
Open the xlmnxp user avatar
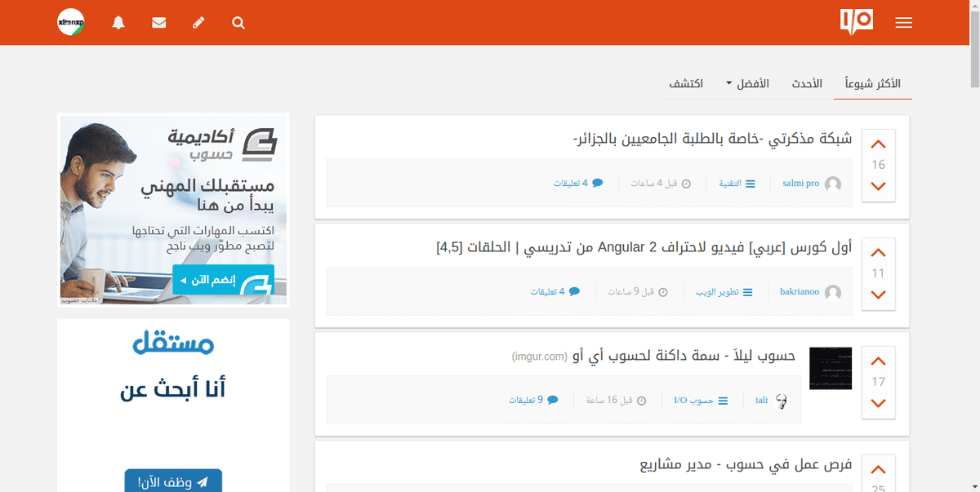71,23
